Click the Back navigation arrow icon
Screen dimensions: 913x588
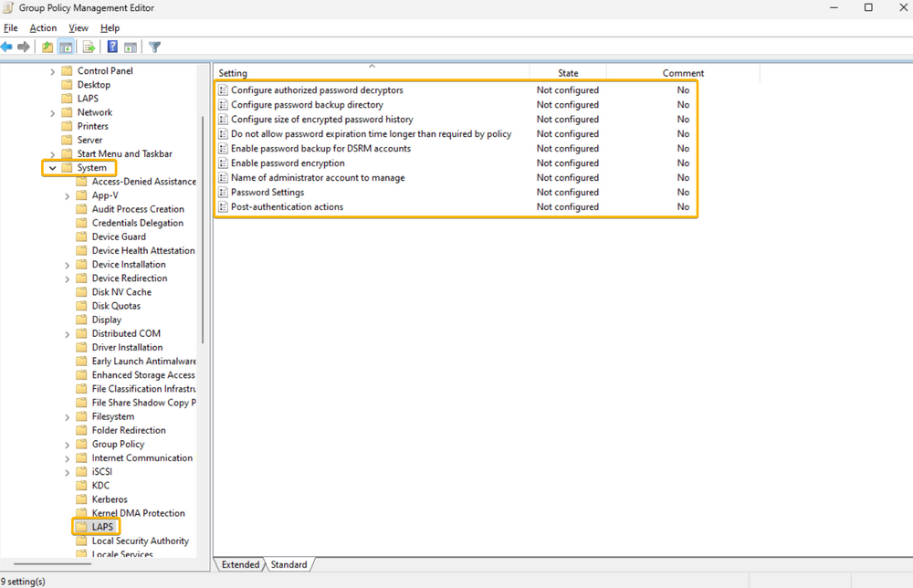[x=9, y=47]
